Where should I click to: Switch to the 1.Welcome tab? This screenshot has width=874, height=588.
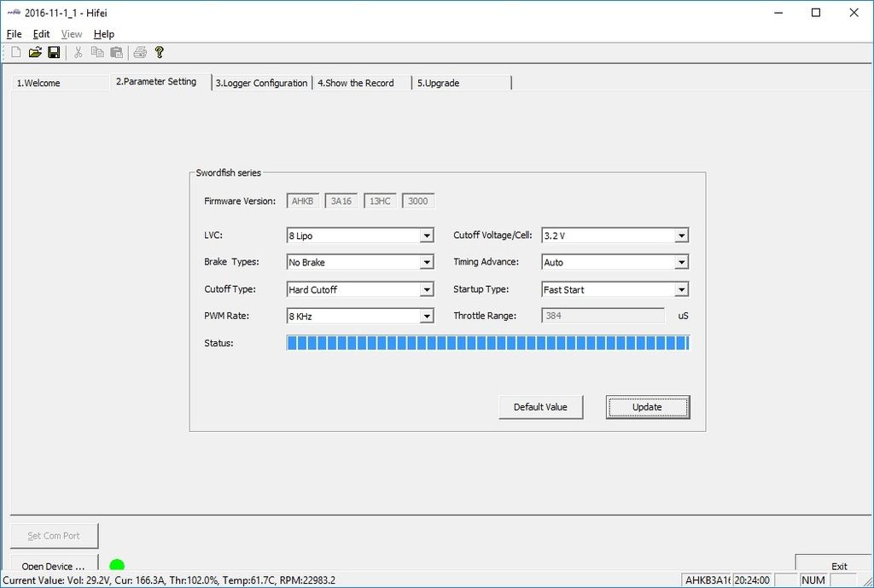click(x=61, y=83)
